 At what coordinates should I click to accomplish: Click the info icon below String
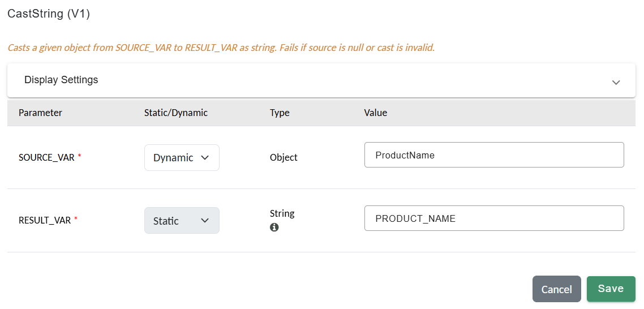click(x=274, y=227)
